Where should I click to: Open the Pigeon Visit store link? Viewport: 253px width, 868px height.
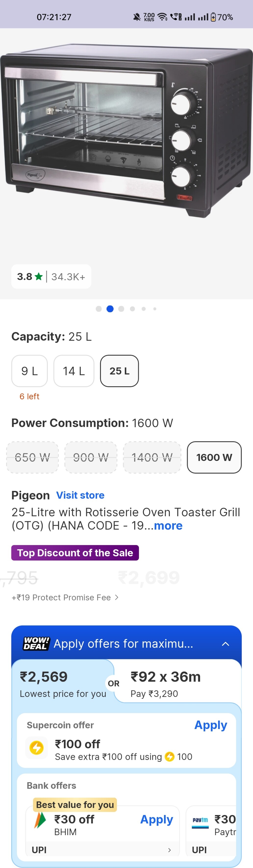[80, 495]
